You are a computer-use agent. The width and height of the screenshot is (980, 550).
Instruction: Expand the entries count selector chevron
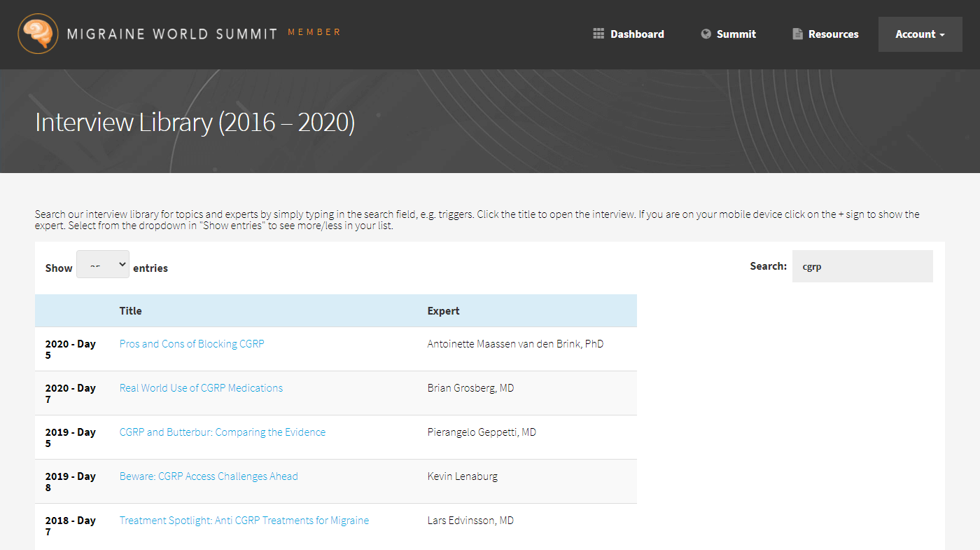(121, 264)
